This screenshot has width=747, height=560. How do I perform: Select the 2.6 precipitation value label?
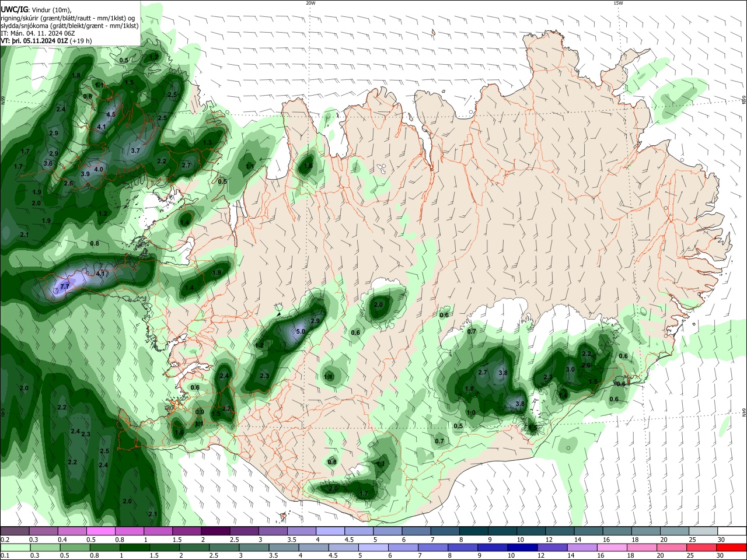68,183
